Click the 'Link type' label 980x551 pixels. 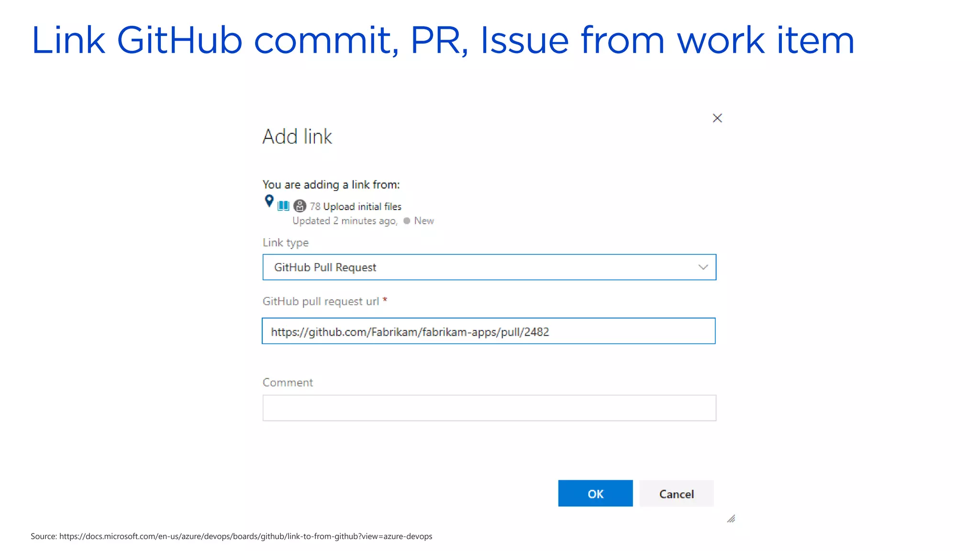(286, 243)
